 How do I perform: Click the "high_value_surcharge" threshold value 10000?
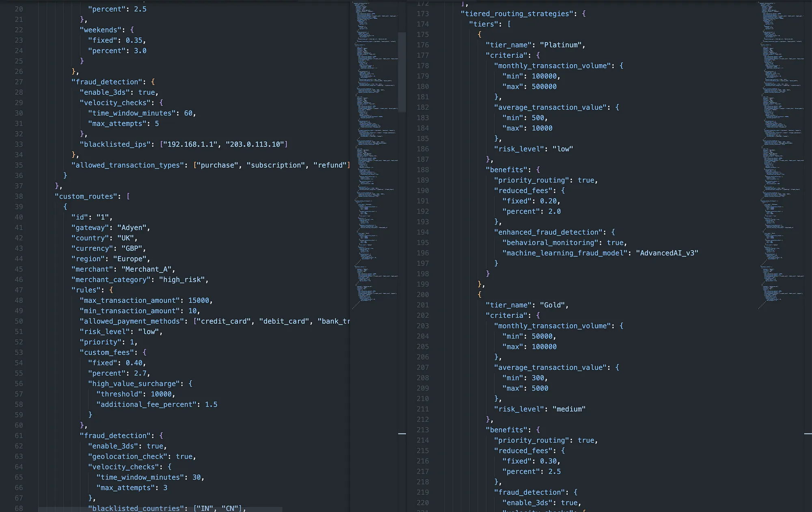click(x=162, y=394)
